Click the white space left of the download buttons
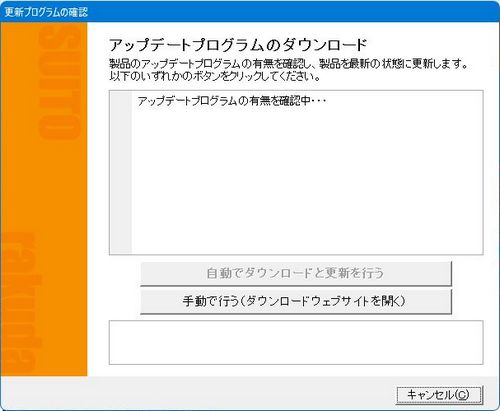 [x=125, y=287]
